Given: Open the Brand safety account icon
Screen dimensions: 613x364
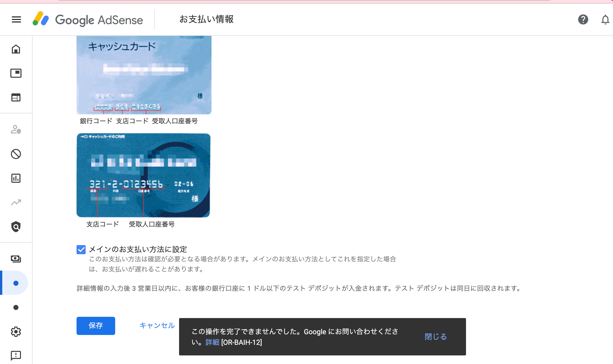Looking at the screenshot, I should coord(16,130).
